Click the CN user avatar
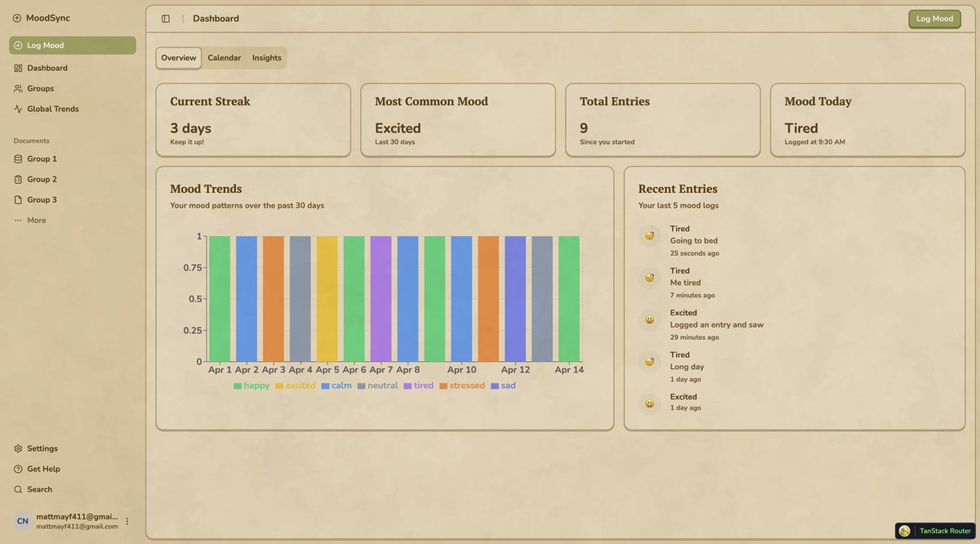980x544 pixels. tap(23, 521)
